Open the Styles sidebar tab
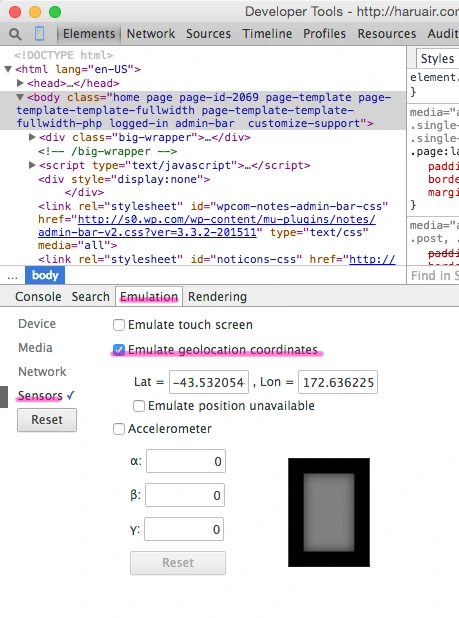459x618 pixels. point(437,59)
